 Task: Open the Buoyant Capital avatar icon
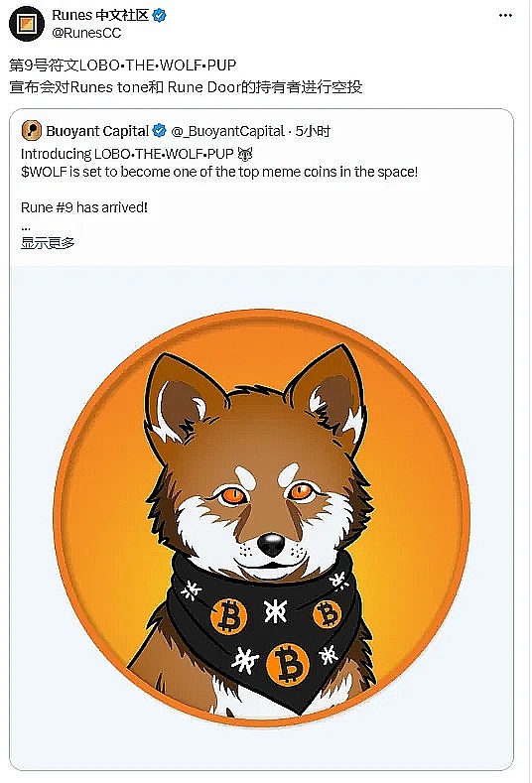[32, 131]
